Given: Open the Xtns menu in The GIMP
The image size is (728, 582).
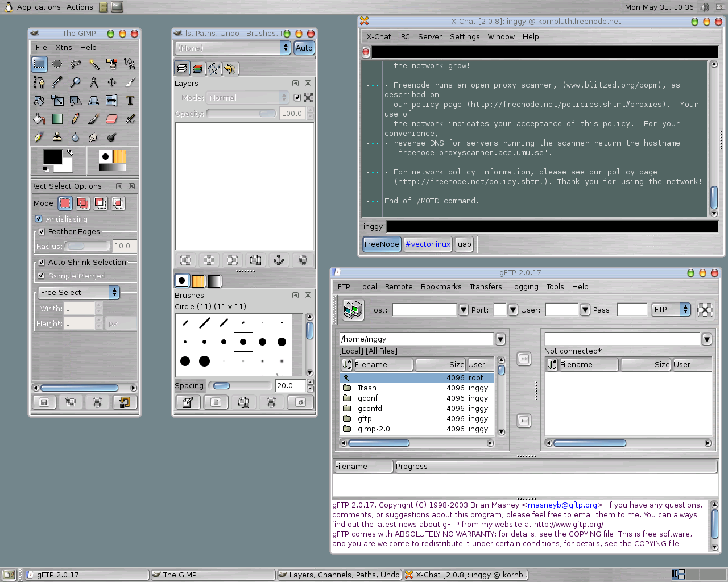Looking at the screenshot, I should (64, 48).
